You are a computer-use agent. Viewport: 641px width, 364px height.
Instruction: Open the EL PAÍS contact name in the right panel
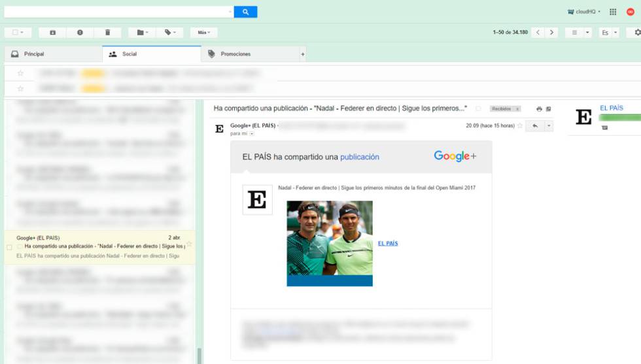[612, 108]
